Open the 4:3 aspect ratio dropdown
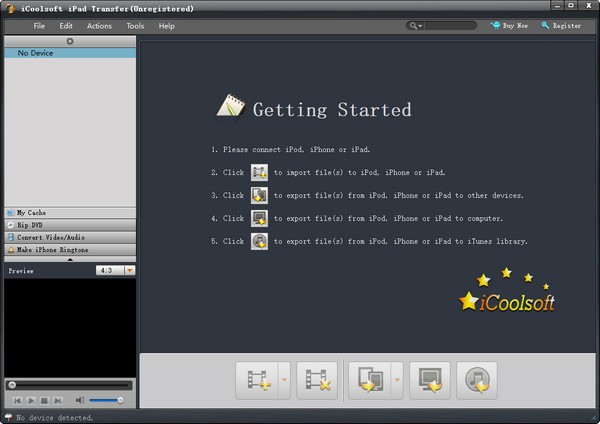The height and width of the screenshot is (424, 600). pyautogui.click(x=129, y=270)
